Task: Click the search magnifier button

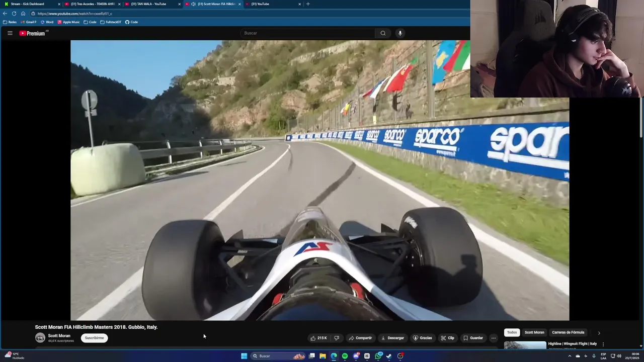Action: pos(383,33)
